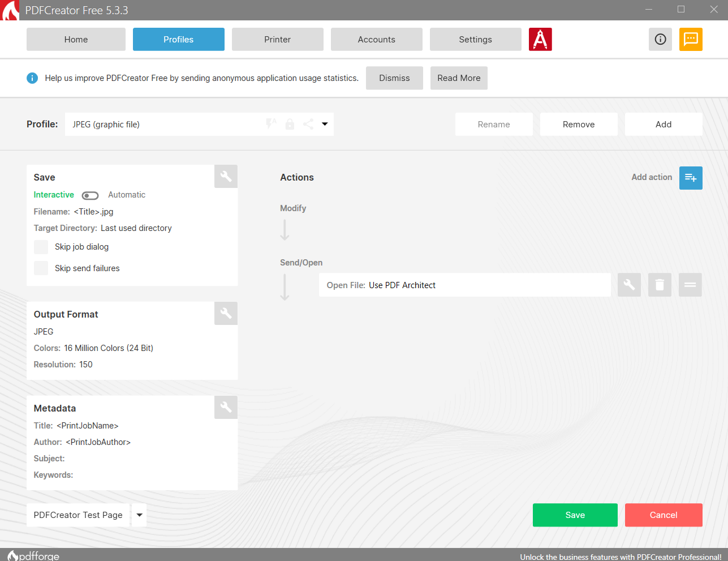Enable the Skip job dialog checkbox
This screenshot has height=561, width=728.
tap(41, 247)
